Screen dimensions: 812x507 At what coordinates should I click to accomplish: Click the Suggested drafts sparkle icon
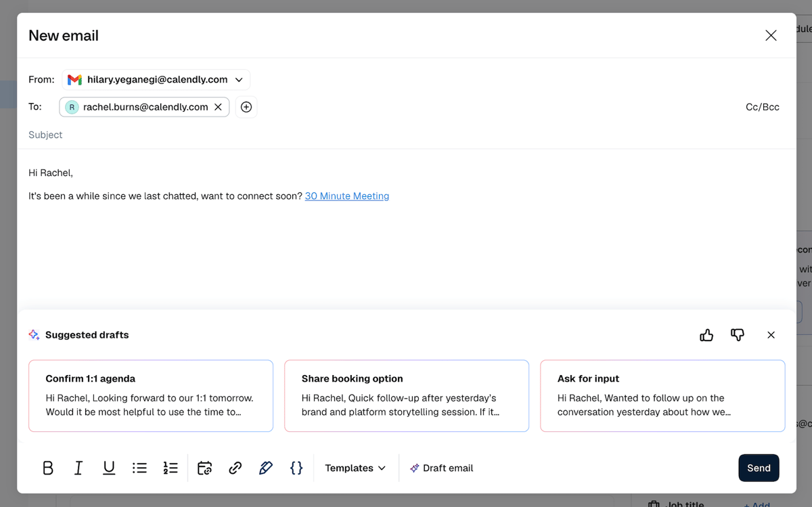pos(35,335)
